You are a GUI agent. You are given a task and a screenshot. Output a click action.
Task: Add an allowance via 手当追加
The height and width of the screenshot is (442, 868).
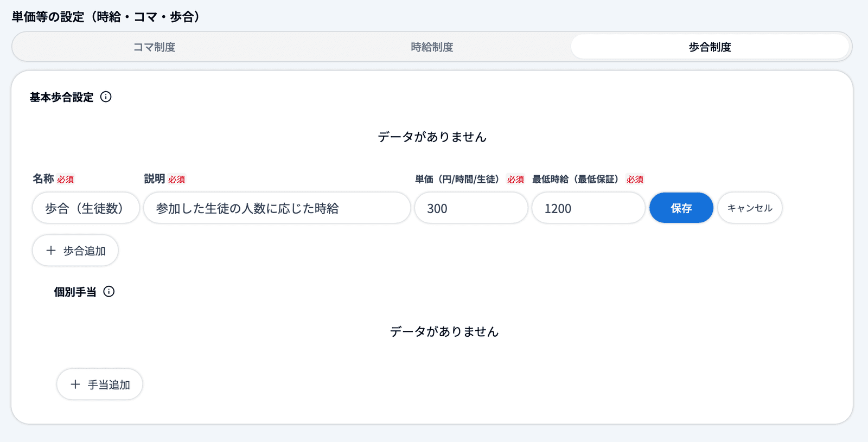tap(100, 385)
